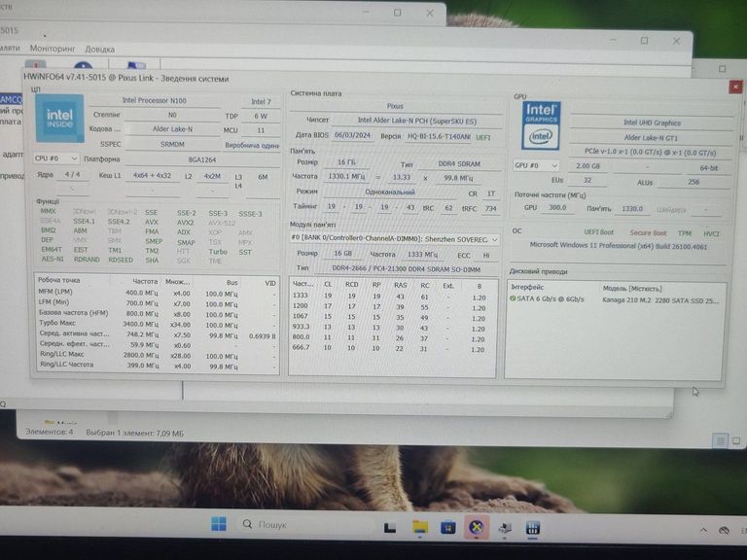Click the BIOS date 06/03/2024 field

[x=352, y=135]
